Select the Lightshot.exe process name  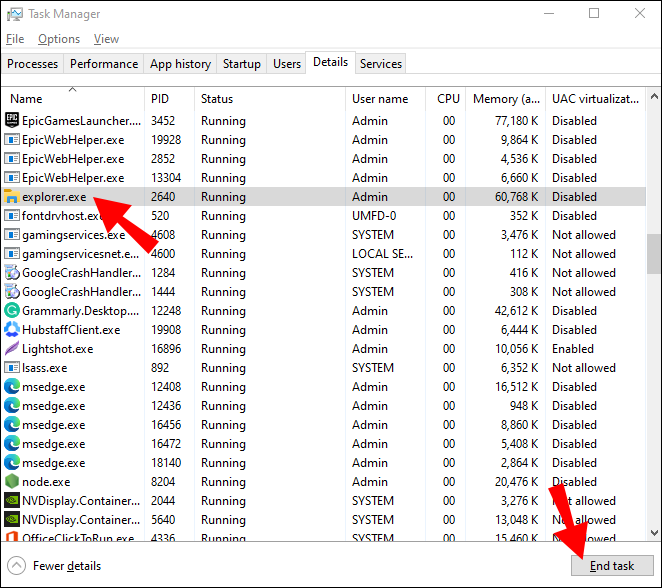click(57, 349)
